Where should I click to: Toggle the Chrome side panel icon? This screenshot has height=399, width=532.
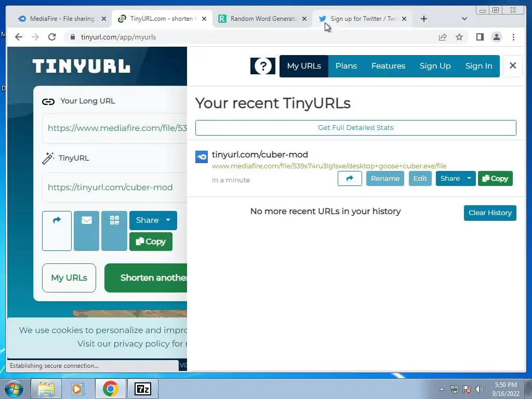480,37
